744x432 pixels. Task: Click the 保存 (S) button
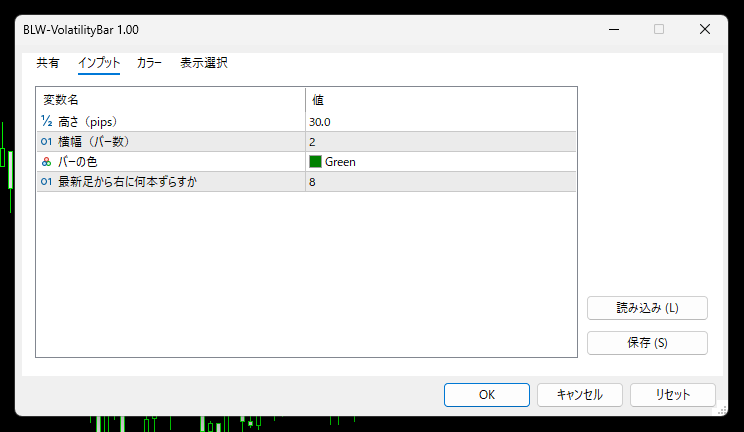(647, 343)
